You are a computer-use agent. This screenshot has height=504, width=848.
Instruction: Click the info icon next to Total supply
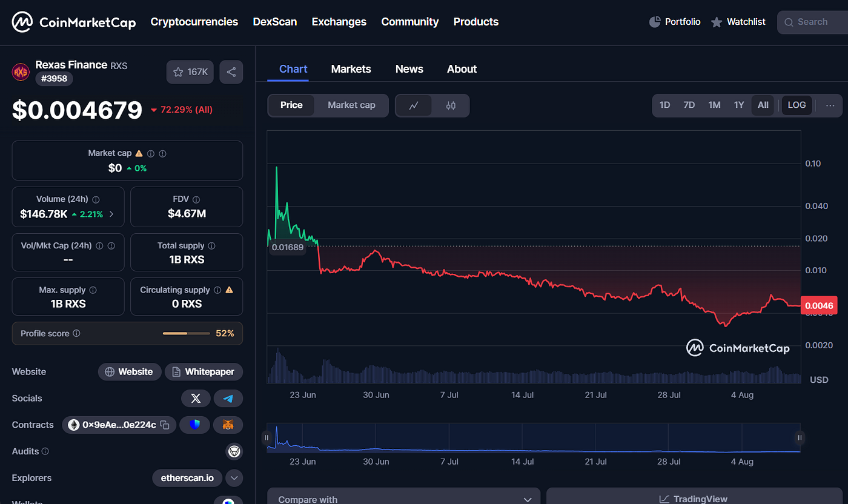(x=211, y=246)
